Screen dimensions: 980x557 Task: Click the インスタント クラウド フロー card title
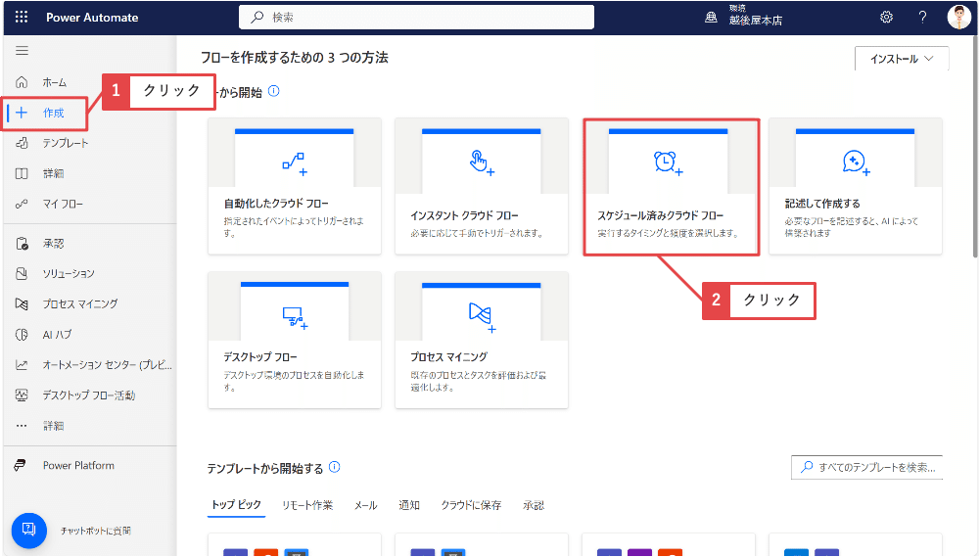coord(464,215)
